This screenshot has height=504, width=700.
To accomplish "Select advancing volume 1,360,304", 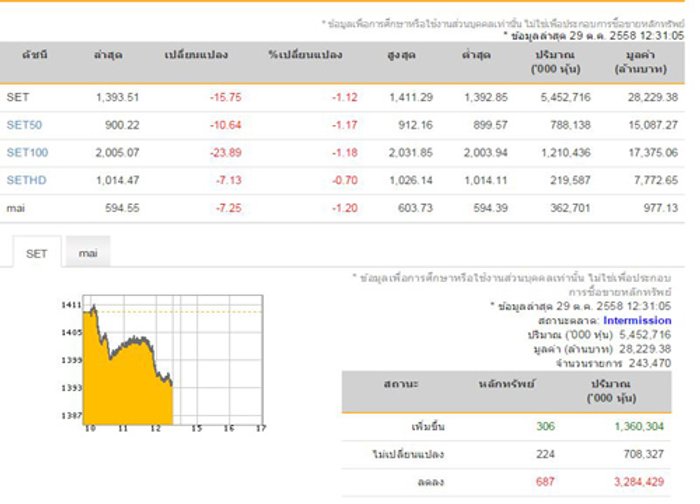I will click(639, 427).
